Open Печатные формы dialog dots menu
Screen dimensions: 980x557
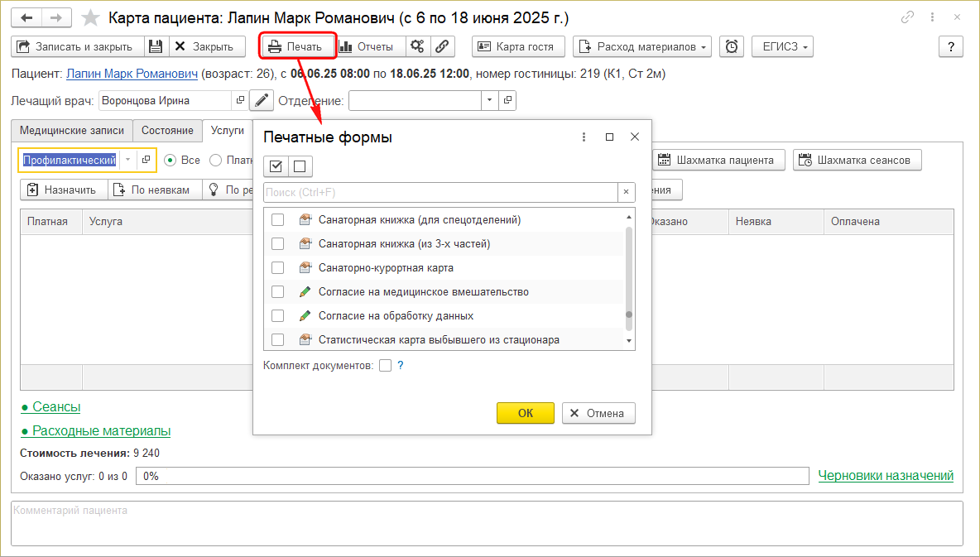click(x=584, y=137)
